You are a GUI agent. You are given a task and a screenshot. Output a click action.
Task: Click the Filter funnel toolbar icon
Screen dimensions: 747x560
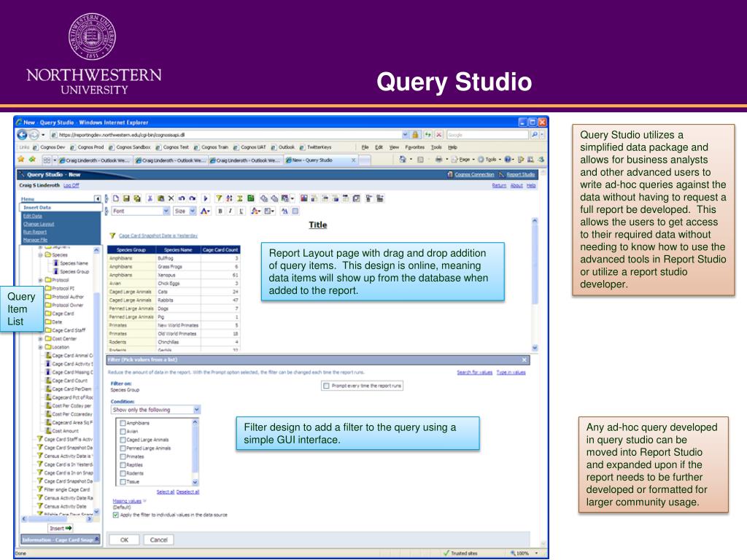(219, 198)
